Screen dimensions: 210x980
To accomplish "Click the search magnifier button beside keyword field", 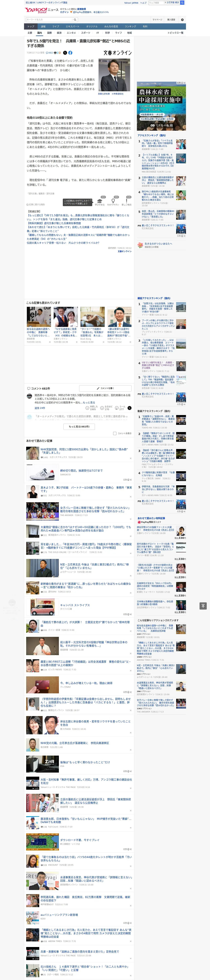I will [75, 20].
